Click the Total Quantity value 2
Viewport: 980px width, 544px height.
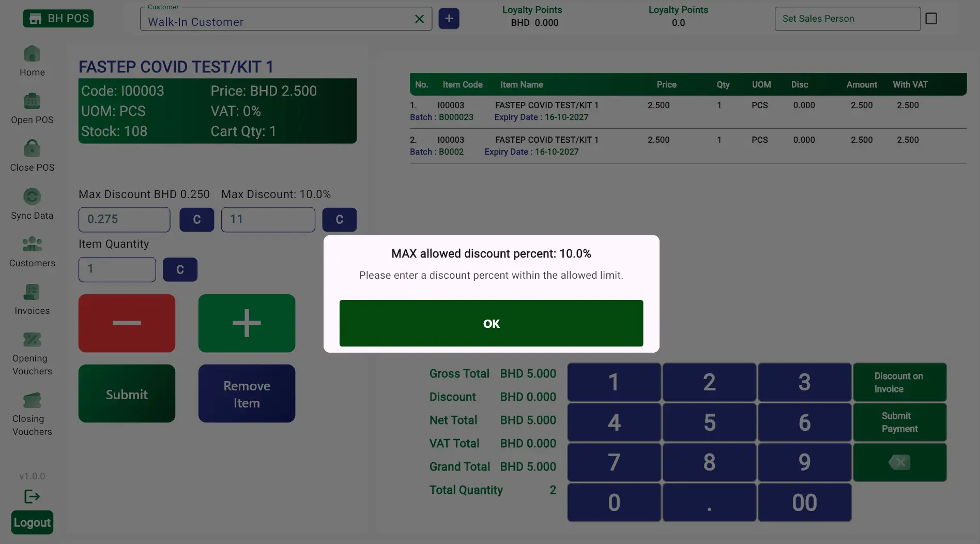(553, 490)
